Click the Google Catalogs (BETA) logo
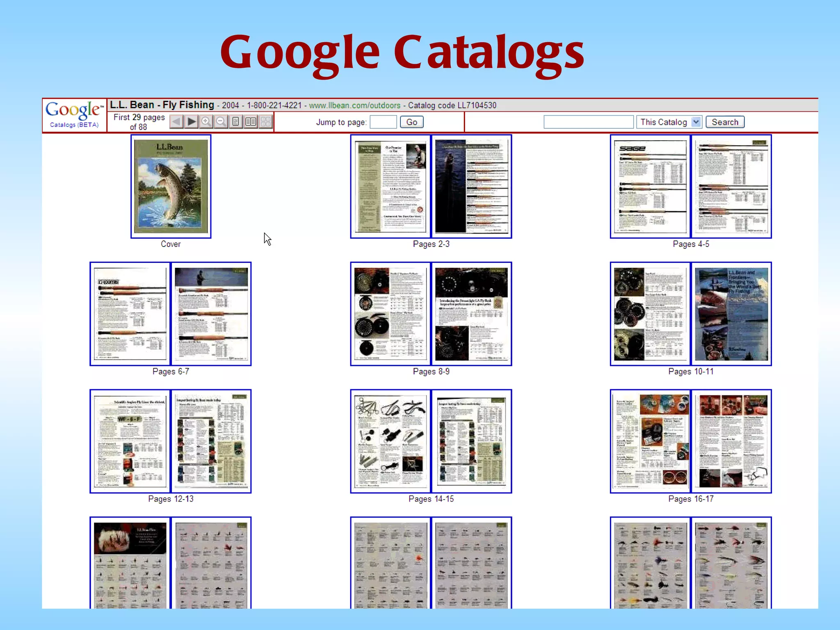Screen dimensions: 840x630 pos(74,114)
